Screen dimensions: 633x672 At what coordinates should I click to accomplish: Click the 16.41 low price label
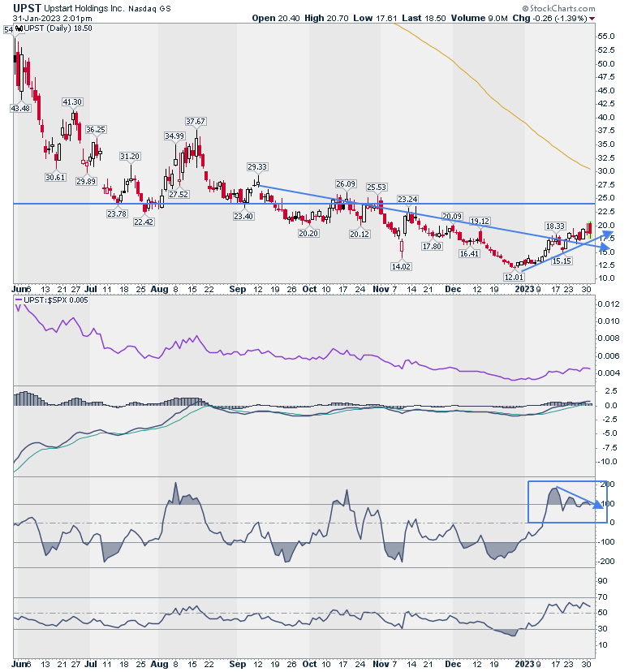[469, 254]
